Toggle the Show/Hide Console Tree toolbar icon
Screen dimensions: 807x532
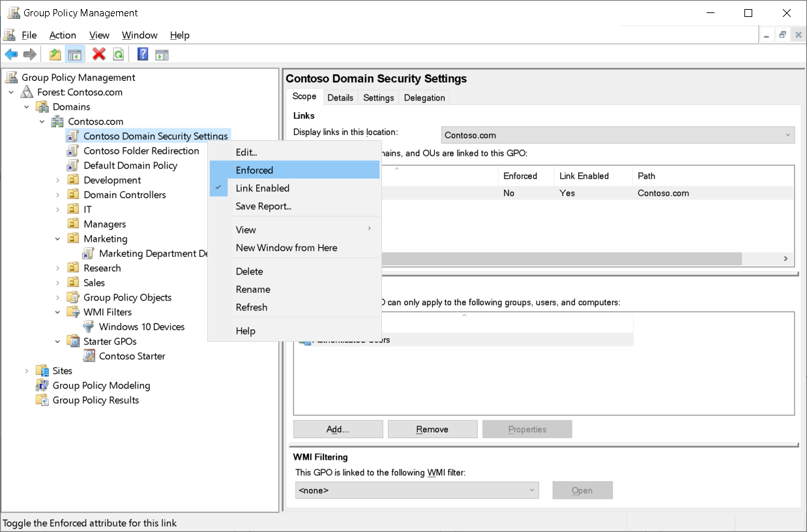coord(75,54)
